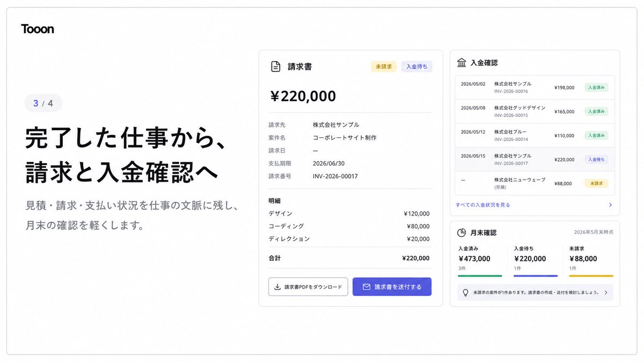Click 未請求 badge for ニューウェーブ row
This screenshot has height=362, width=644.
pos(596,183)
